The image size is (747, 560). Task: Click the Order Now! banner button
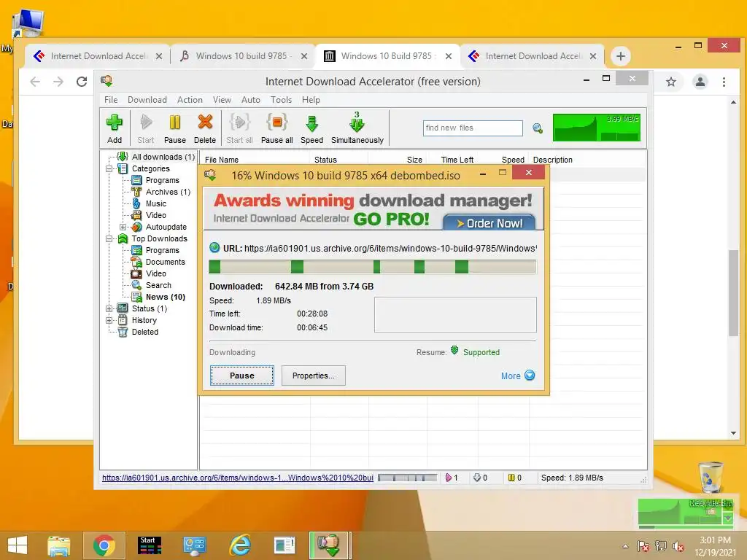[489, 223]
